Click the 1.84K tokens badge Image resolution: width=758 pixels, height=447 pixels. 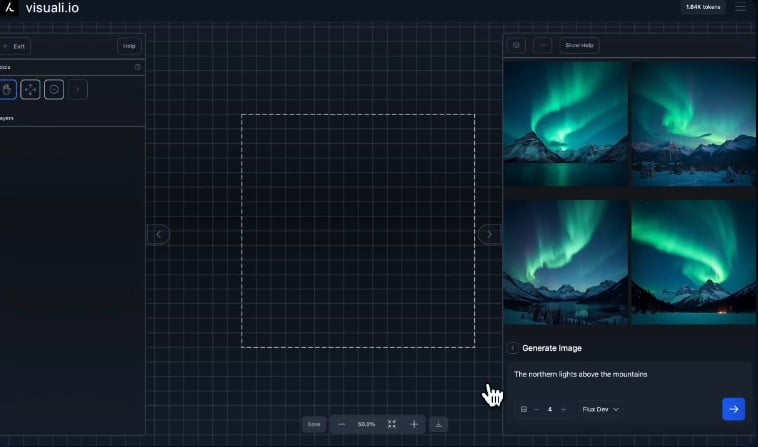[703, 7]
